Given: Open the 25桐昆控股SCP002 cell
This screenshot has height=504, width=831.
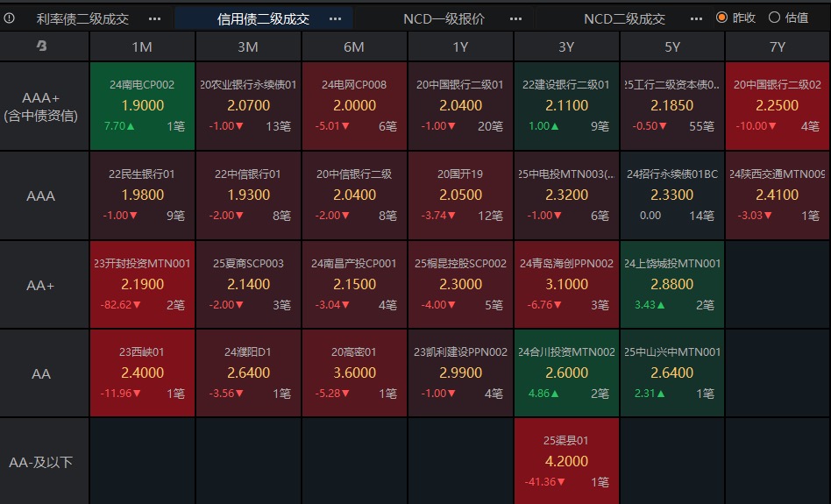Looking at the screenshot, I should pyautogui.click(x=460, y=285).
